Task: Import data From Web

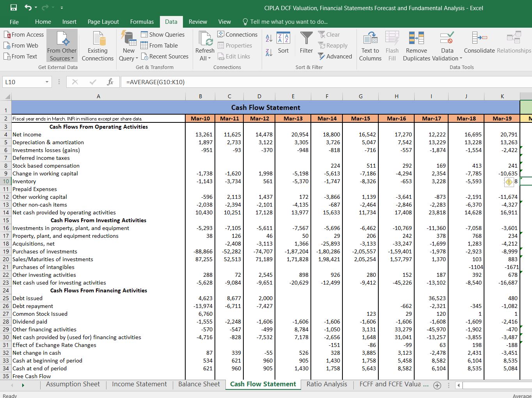Action: pyautogui.click(x=21, y=45)
